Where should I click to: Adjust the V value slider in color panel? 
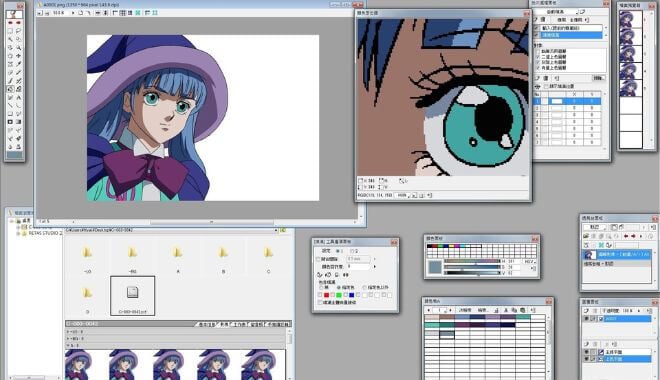[472, 273]
